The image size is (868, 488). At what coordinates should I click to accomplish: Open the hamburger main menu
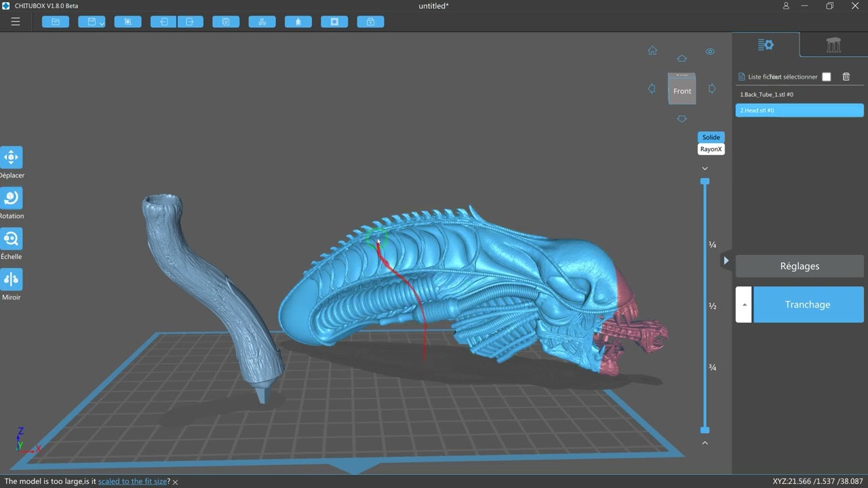pos(16,22)
